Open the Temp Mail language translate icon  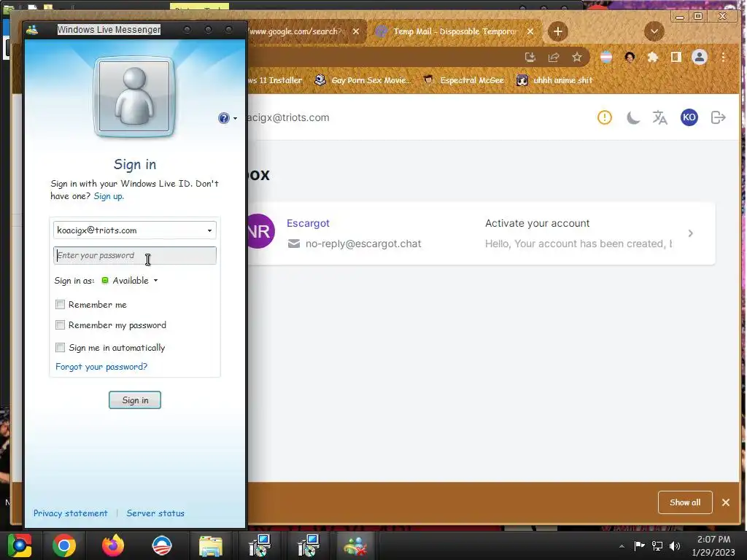pyautogui.click(x=659, y=117)
